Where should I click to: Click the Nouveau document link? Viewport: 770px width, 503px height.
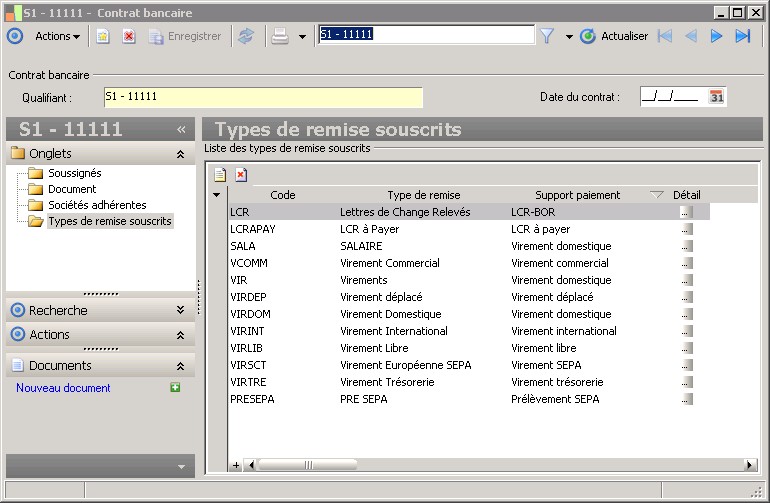(63, 388)
